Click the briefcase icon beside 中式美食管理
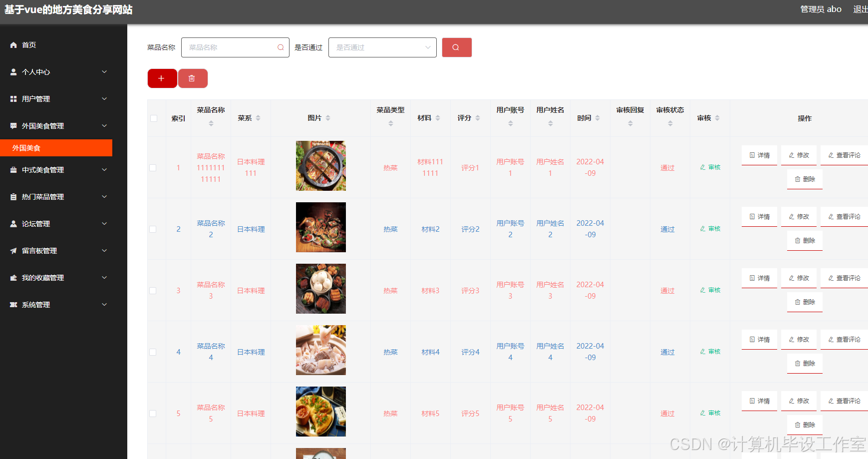This screenshot has height=459, width=868. click(13, 170)
